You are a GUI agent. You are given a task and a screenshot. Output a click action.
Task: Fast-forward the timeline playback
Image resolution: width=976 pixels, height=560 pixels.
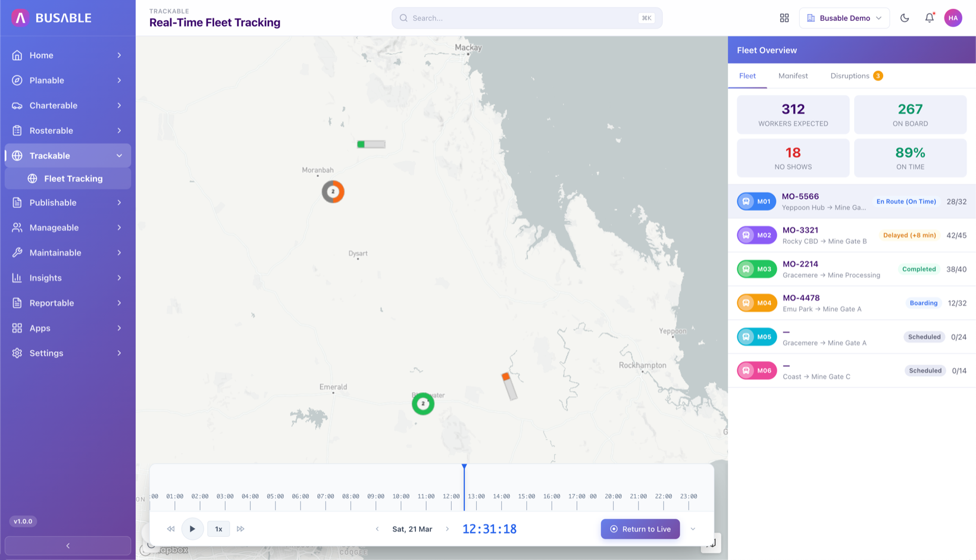click(240, 528)
